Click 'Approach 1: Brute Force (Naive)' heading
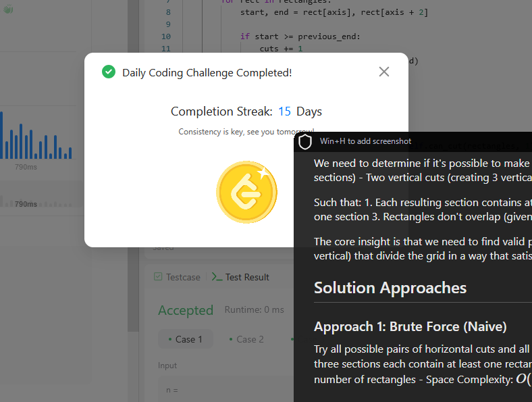The height and width of the screenshot is (402, 532). pos(410,326)
